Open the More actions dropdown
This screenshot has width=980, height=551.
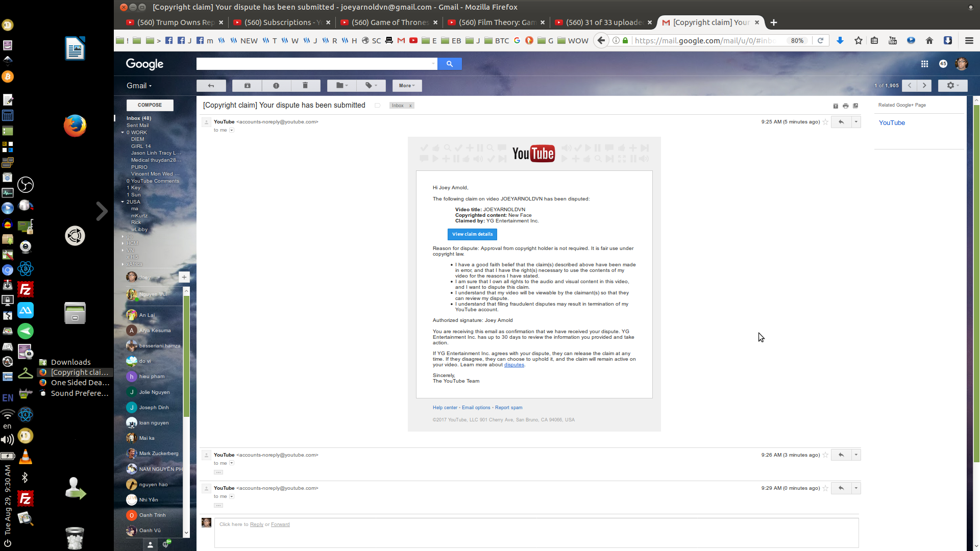click(x=407, y=86)
